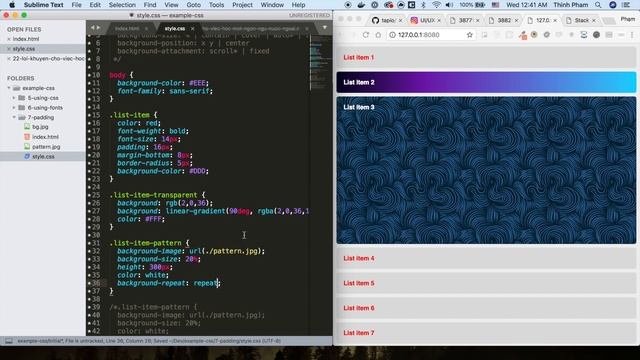Go to next tab with right arrow
The width and height of the screenshot is (640, 360).
(98, 28)
